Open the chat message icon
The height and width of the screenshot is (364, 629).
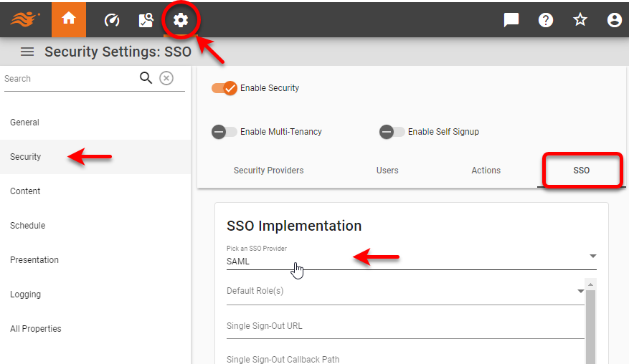[511, 20]
